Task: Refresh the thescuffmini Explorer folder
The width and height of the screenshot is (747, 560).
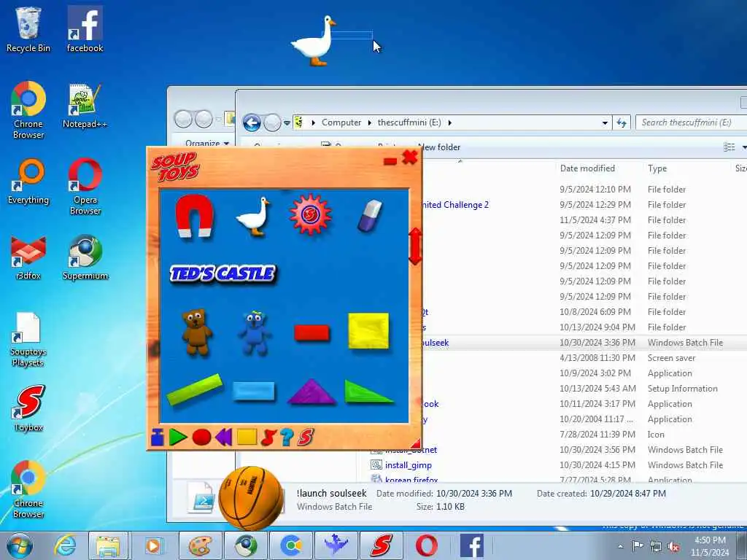Action: pos(622,122)
